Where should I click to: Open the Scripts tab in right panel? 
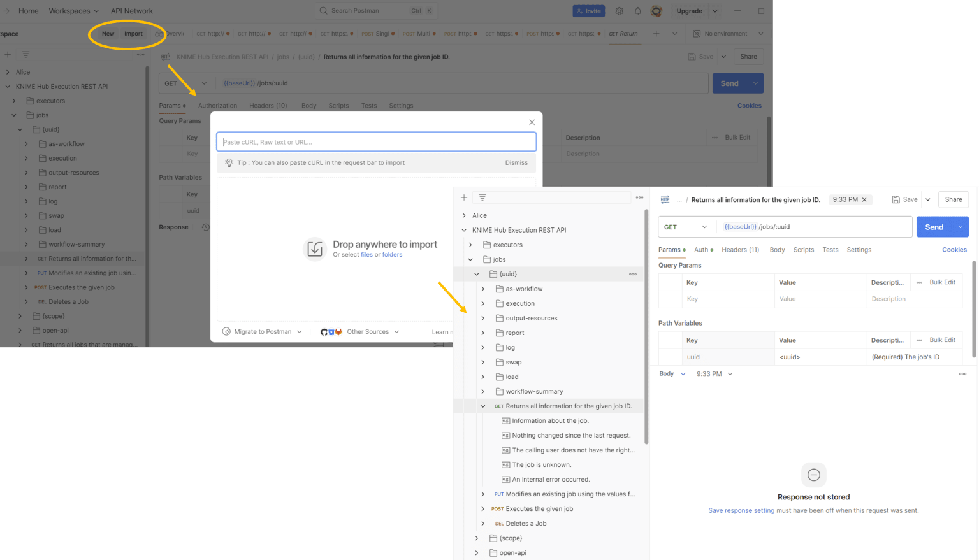point(803,250)
